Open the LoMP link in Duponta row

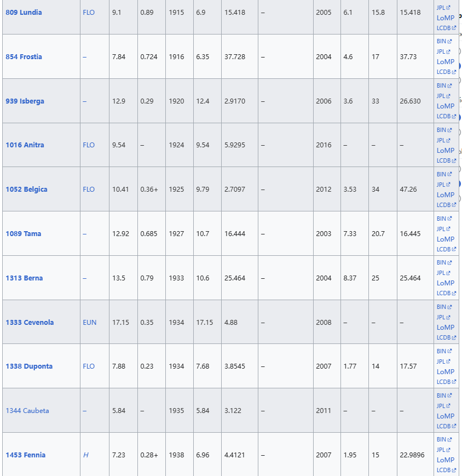click(x=446, y=372)
